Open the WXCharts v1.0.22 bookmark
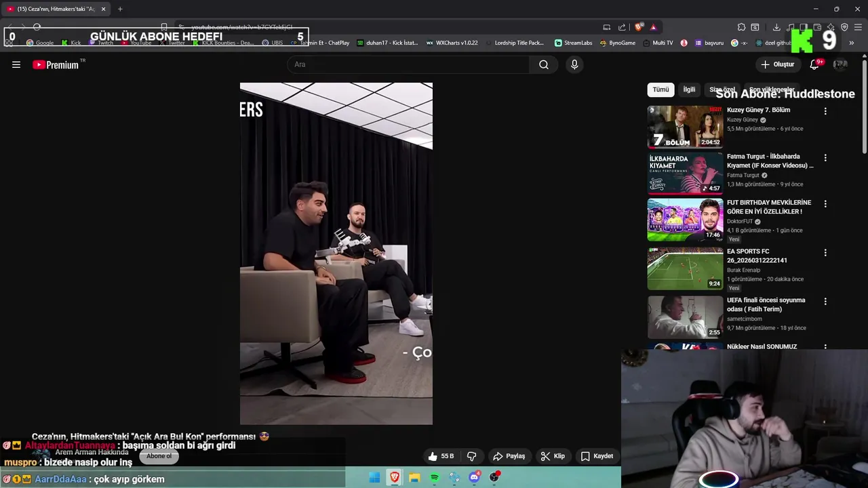 coord(452,43)
